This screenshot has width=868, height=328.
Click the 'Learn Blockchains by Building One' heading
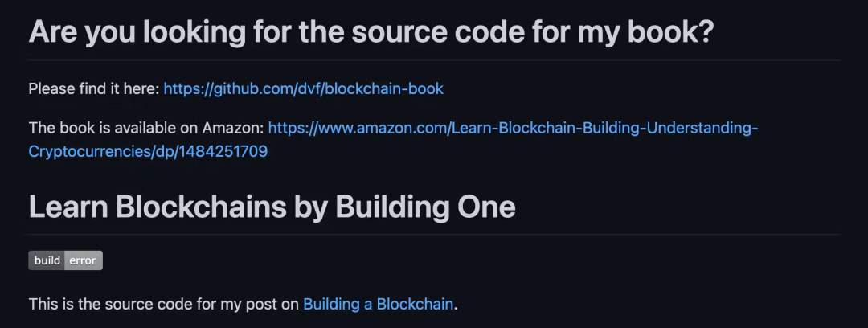click(x=272, y=207)
